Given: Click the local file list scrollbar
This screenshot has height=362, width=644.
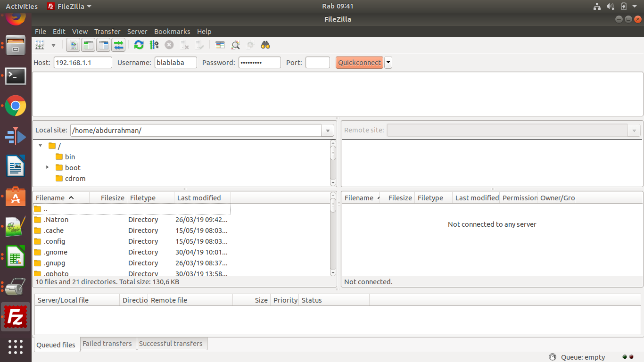Looking at the screenshot, I should point(333,234).
